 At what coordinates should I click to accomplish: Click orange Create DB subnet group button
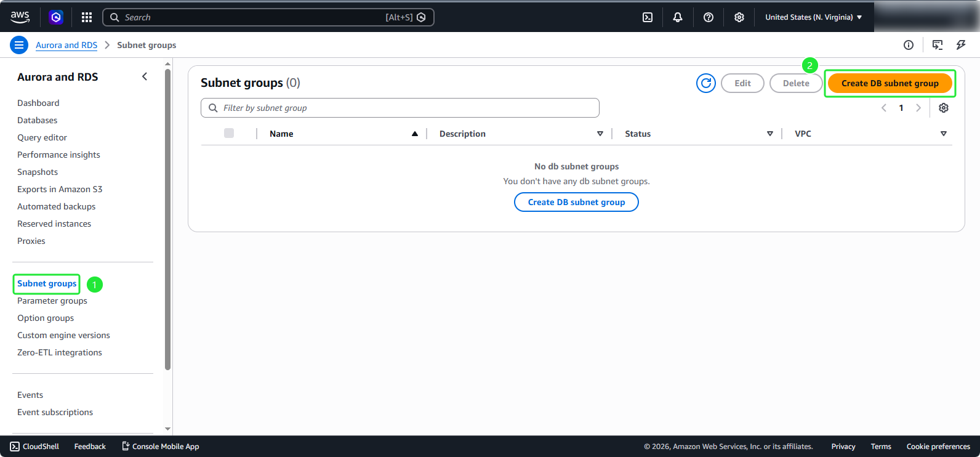tap(890, 83)
